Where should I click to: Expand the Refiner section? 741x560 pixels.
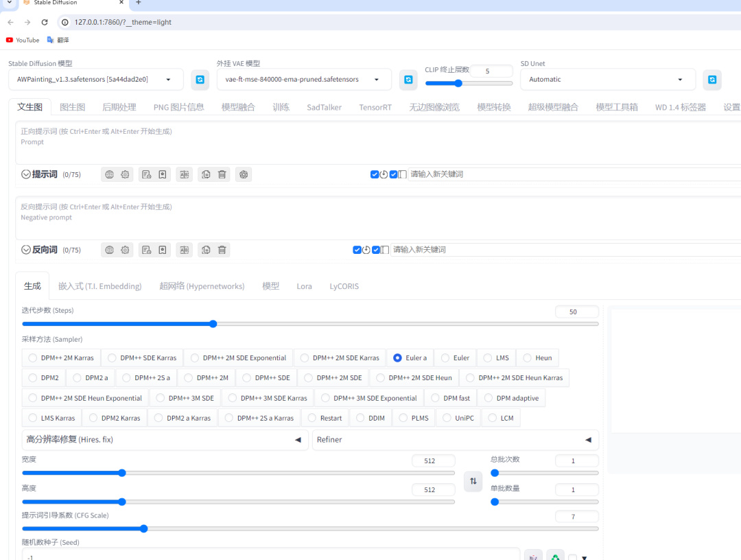pos(456,440)
